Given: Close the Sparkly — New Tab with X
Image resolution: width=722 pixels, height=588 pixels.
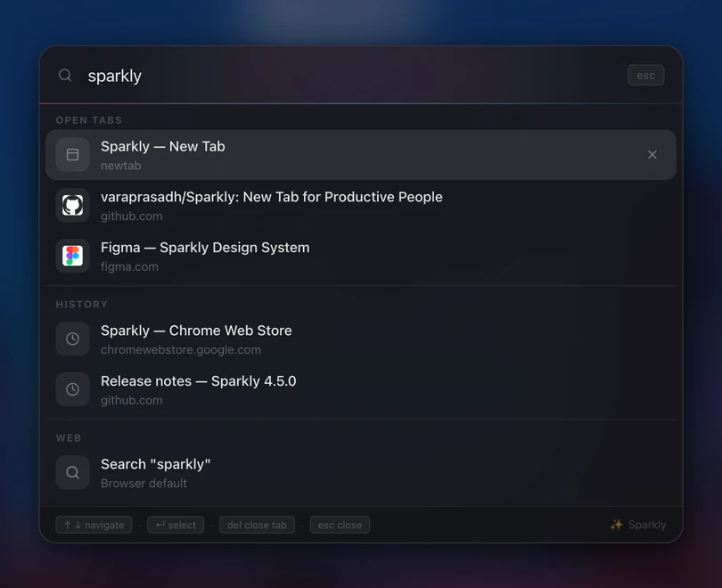Looking at the screenshot, I should pos(652,155).
